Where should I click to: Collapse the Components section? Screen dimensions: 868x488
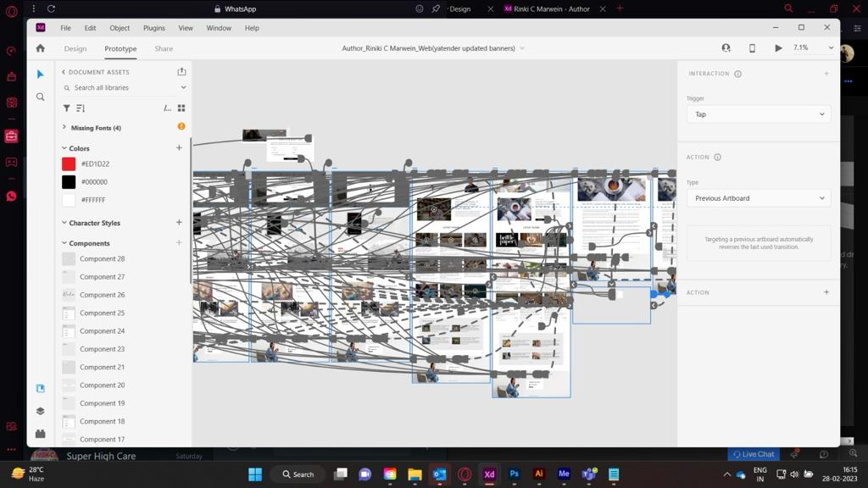click(64, 243)
